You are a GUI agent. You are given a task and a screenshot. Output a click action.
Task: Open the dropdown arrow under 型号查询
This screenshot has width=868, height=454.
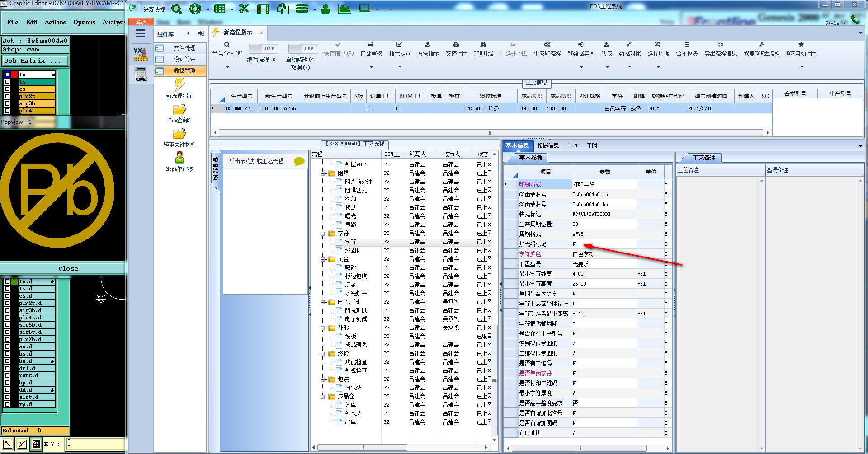(x=227, y=67)
